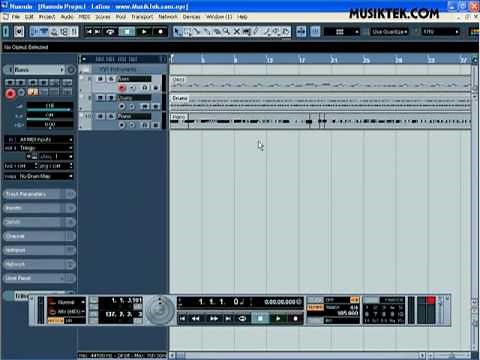Open Normal record mode dropdown on transport

[x=66, y=302]
